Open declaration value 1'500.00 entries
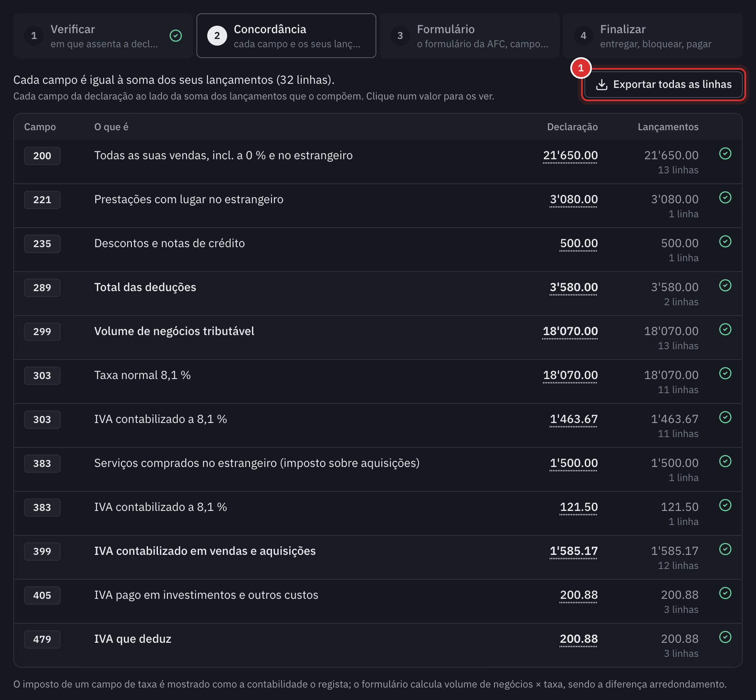The width and height of the screenshot is (756, 700). (574, 463)
